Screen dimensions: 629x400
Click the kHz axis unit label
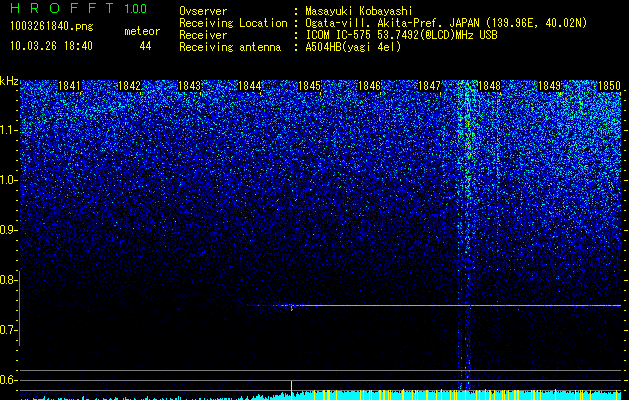tap(9, 81)
